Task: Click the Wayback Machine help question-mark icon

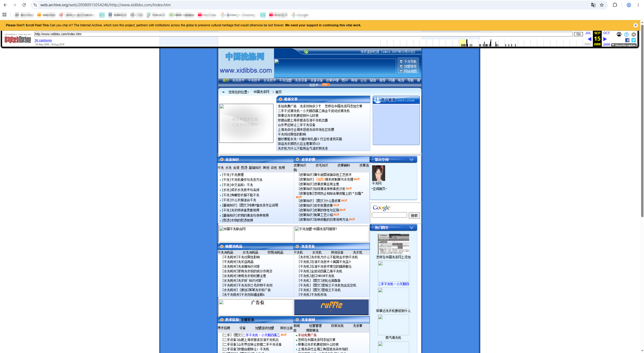Action: pos(626,34)
